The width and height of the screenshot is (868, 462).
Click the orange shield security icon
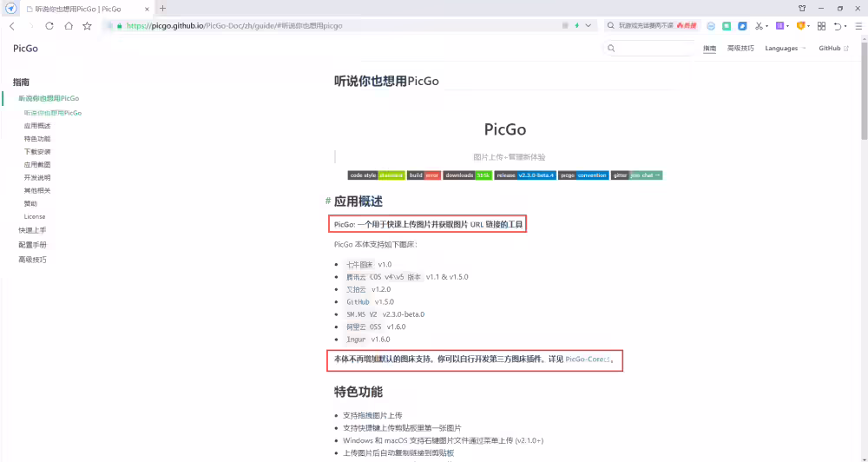[800, 25]
